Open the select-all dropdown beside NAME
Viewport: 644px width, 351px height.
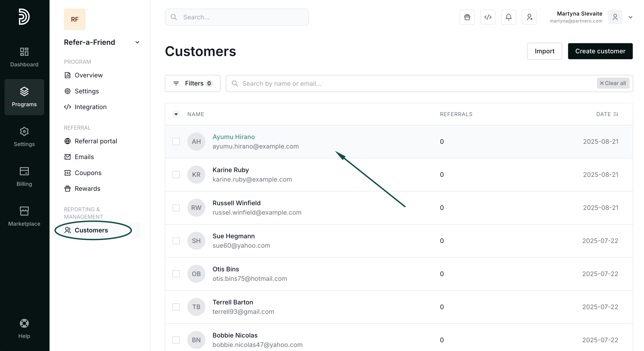[176, 114]
